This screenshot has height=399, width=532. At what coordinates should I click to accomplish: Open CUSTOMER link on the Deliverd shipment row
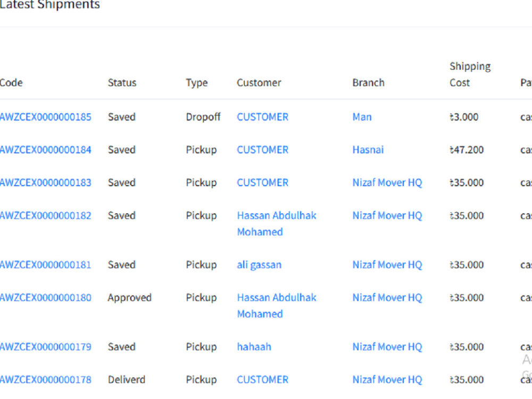point(263,380)
